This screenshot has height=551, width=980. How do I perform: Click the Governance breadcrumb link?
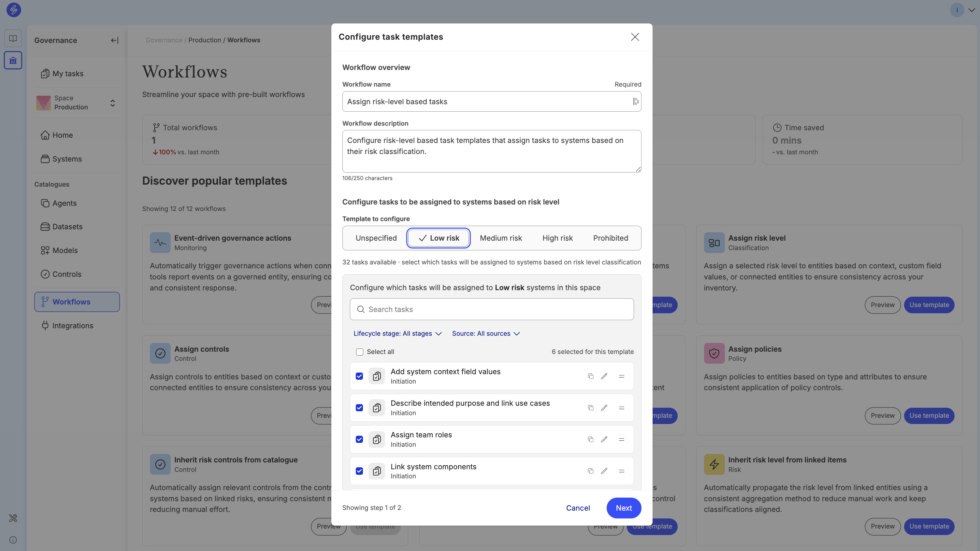click(x=164, y=40)
